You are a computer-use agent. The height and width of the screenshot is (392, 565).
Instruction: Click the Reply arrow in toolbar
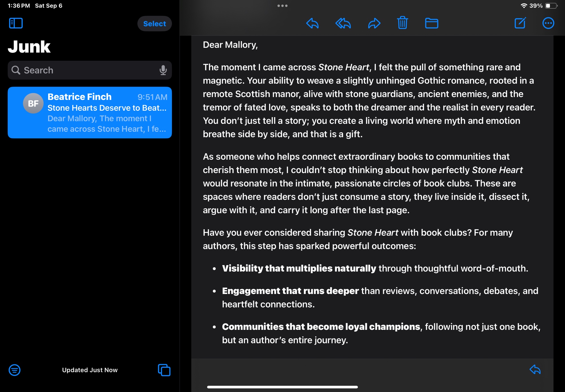(312, 23)
